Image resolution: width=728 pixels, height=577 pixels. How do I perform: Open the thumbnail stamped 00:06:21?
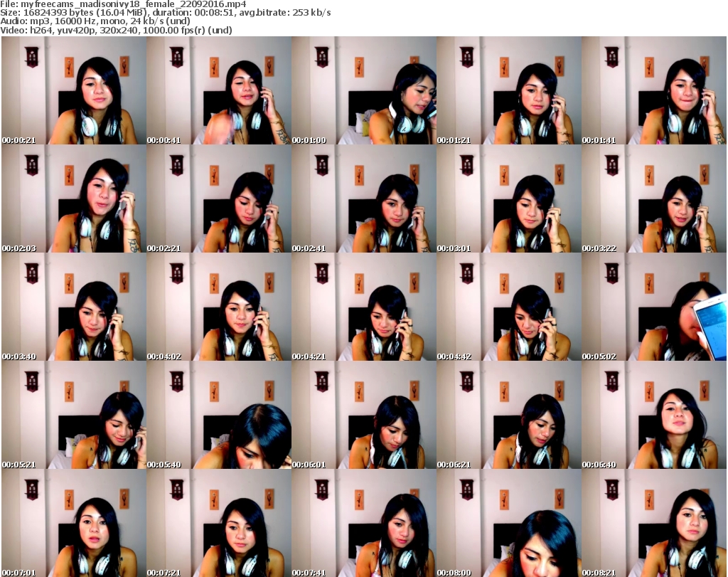point(509,415)
